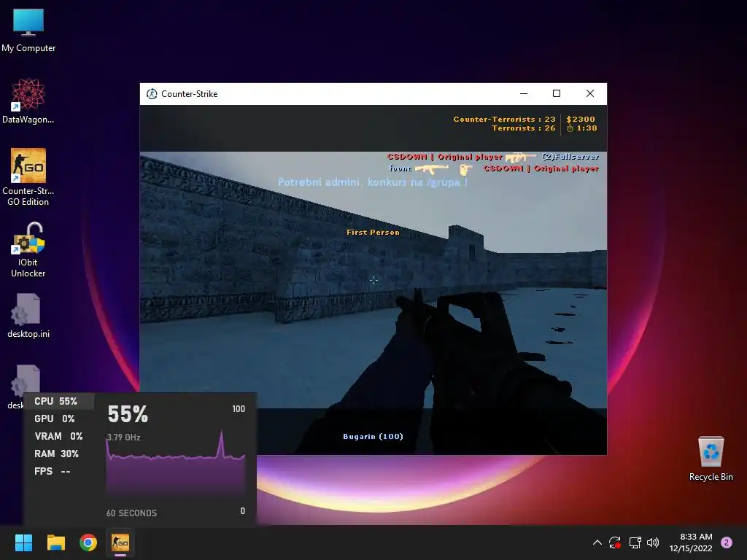Viewport: 747px width, 560px height.
Task: Close the Counter-Strike window
Action: (589, 94)
